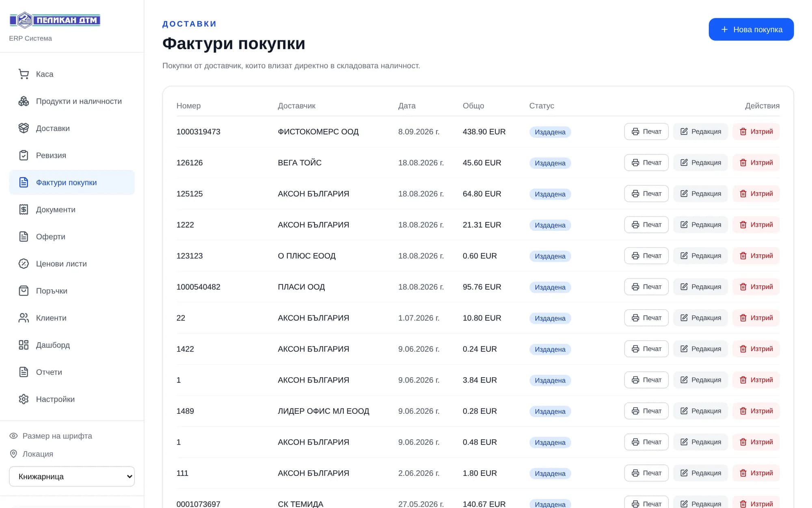
Task: Click the Каса shopping cart icon
Action: click(24, 74)
